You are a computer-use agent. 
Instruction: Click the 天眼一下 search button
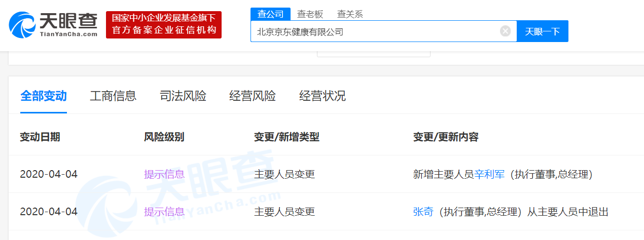543,31
